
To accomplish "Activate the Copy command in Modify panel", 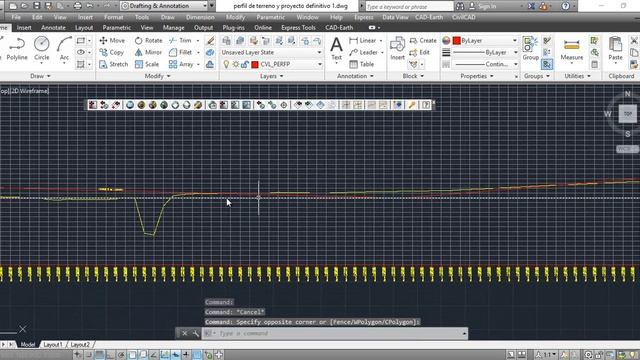I will pos(111,52).
